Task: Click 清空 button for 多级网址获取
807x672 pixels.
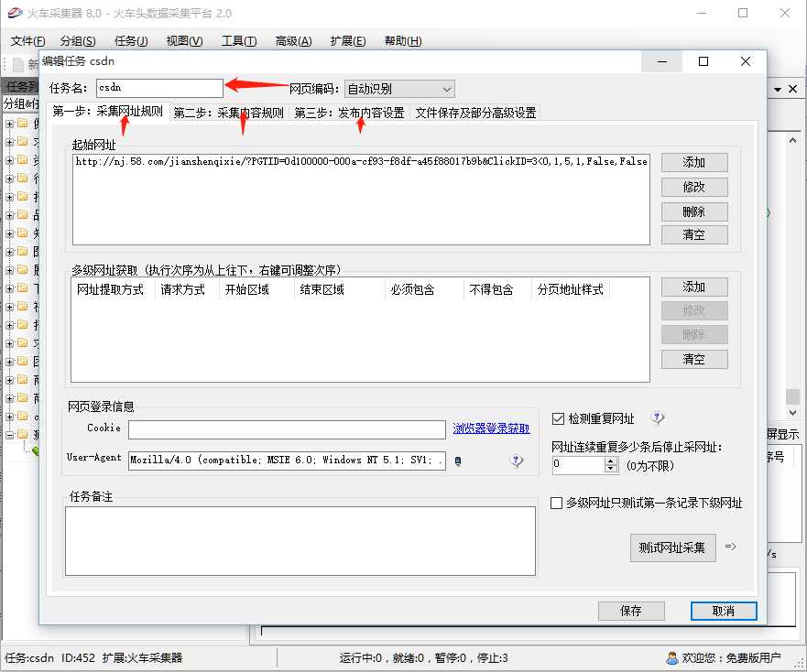Action: tap(694, 359)
